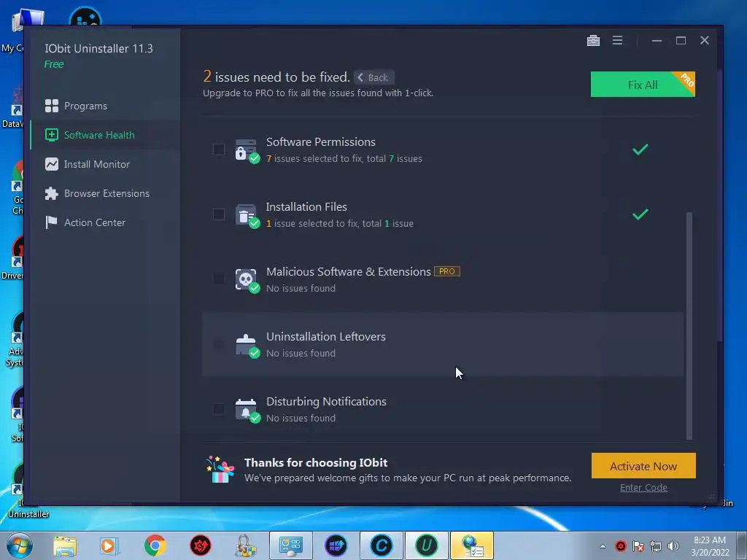Open the hamburger options menu
Image resolution: width=747 pixels, height=560 pixels.
point(617,41)
